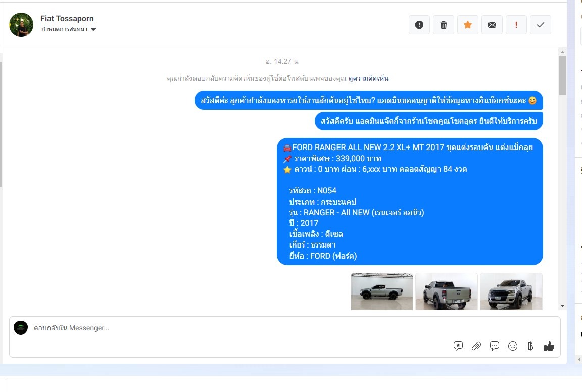The width and height of the screenshot is (582, 392).
Task: Click the chat scrollbar down arrow
Action: coord(562,306)
